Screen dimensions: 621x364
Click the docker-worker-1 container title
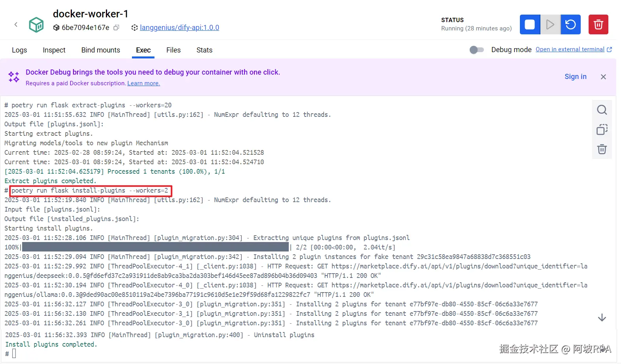pyautogui.click(x=90, y=14)
